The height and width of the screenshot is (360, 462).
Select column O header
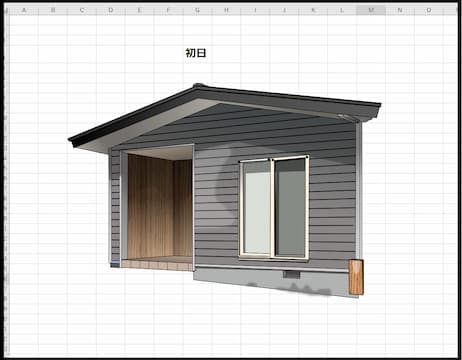(429, 10)
